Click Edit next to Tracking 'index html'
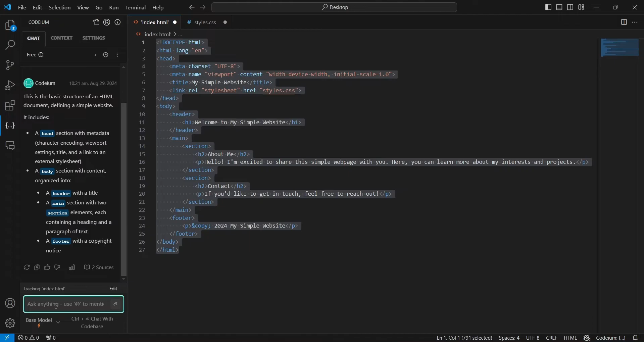The image size is (644, 342). coord(113,289)
